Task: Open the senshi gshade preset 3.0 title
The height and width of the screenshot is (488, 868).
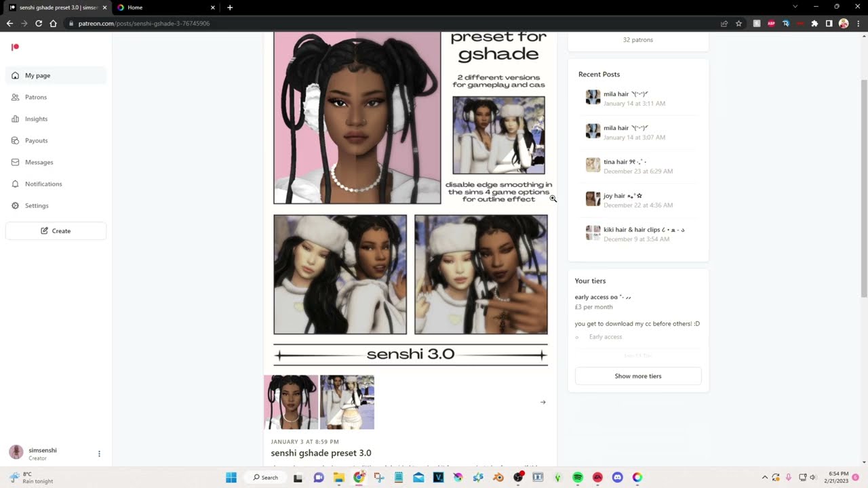Action: pyautogui.click(x=321, y=453)
